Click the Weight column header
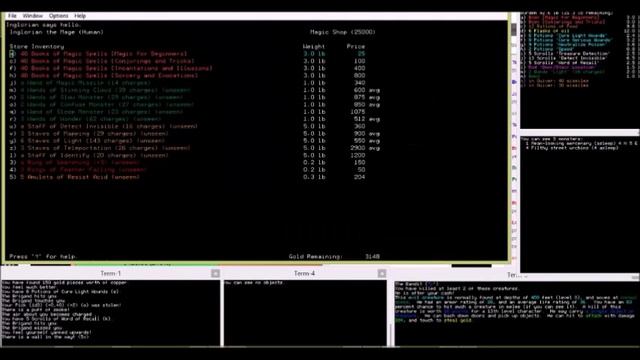640x360 pixels. pyautogui.click(x=314, y=47)
